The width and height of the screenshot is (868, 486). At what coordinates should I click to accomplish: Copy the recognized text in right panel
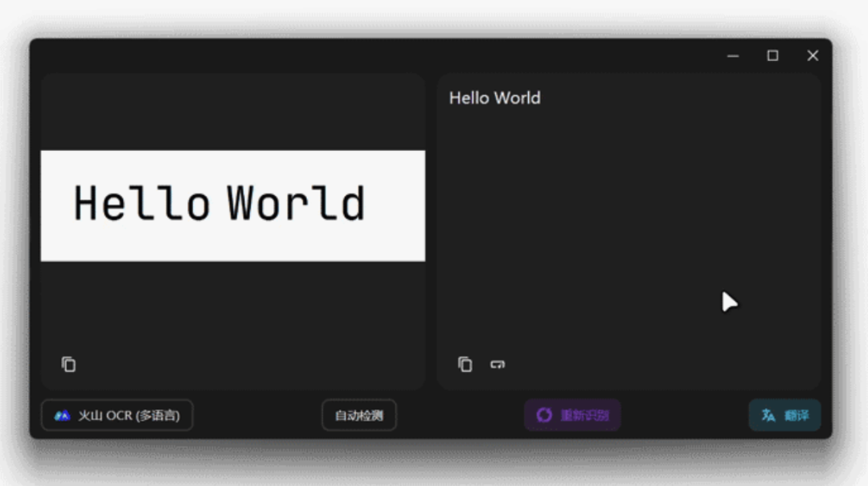point(465,365)
